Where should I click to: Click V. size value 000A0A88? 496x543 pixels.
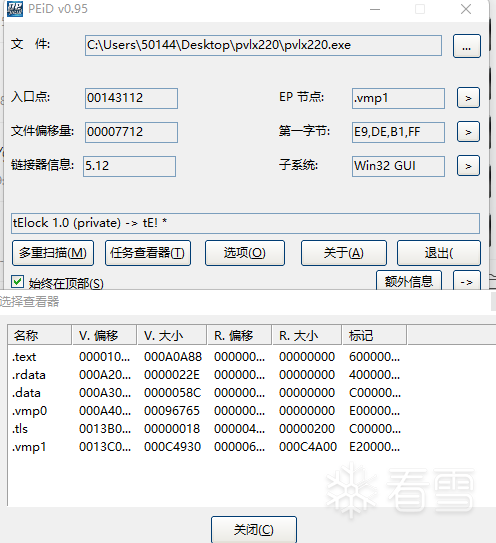172,357
